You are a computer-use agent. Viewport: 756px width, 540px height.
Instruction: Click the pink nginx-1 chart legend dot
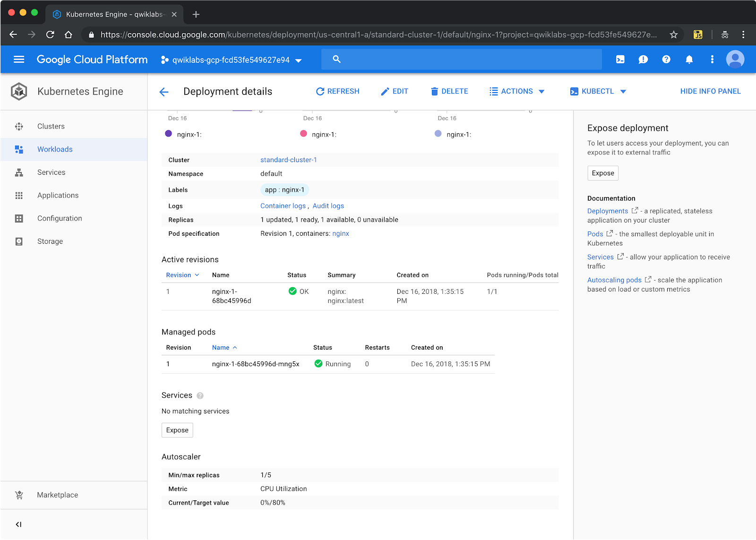coord(304,134)
